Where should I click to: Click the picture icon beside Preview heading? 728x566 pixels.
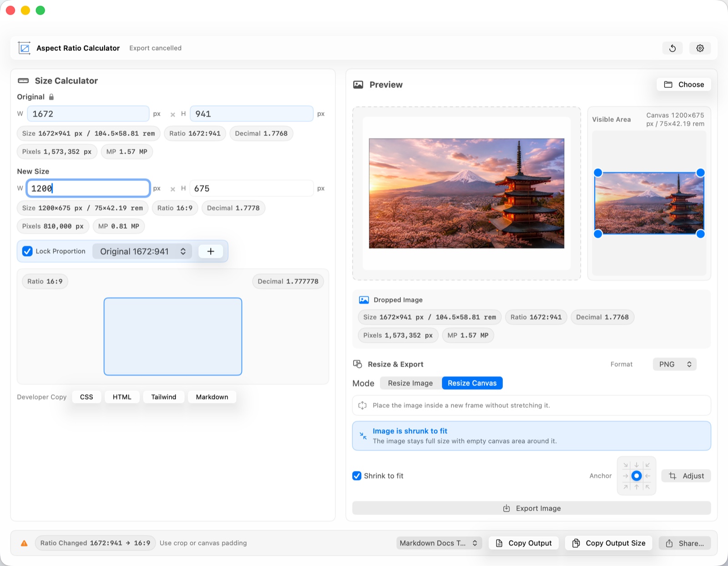[x=359, y=85]
